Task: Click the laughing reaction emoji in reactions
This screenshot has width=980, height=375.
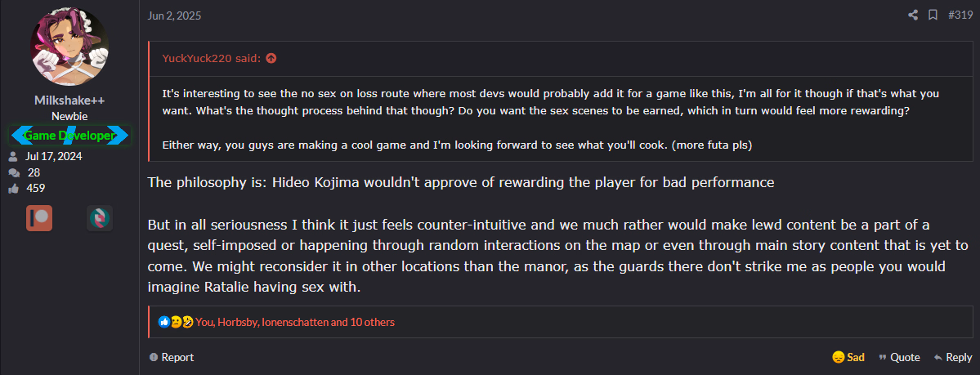Action: (187, 323)
